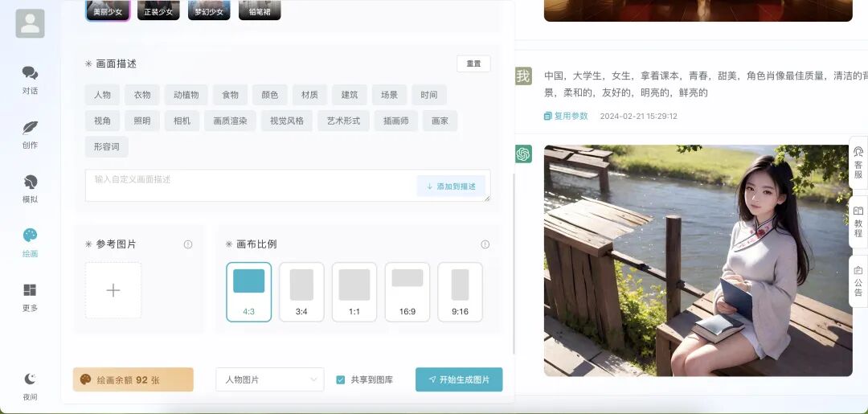The width and height of the screenshot is (868, 414).
Task: Select 4:3 canvas ratio
Action: 248,292
